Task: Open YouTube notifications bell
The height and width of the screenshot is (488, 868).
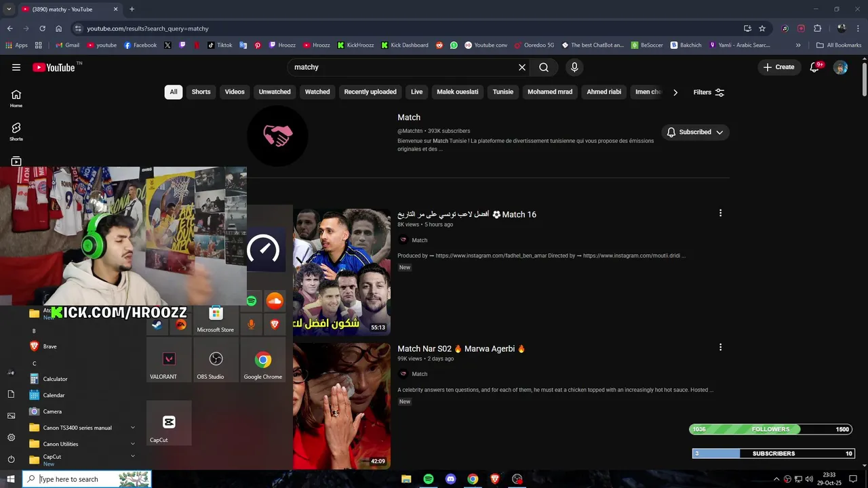Action: point(815,67)
